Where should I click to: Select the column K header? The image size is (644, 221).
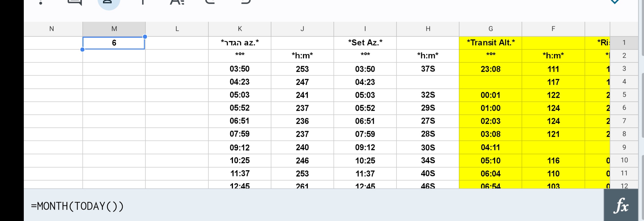(x=239, y=29)
